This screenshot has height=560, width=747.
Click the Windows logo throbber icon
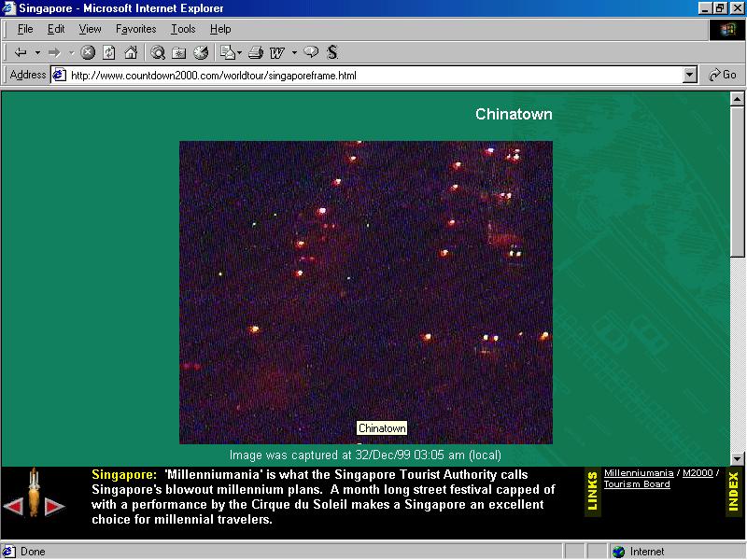tap(727, 30)
